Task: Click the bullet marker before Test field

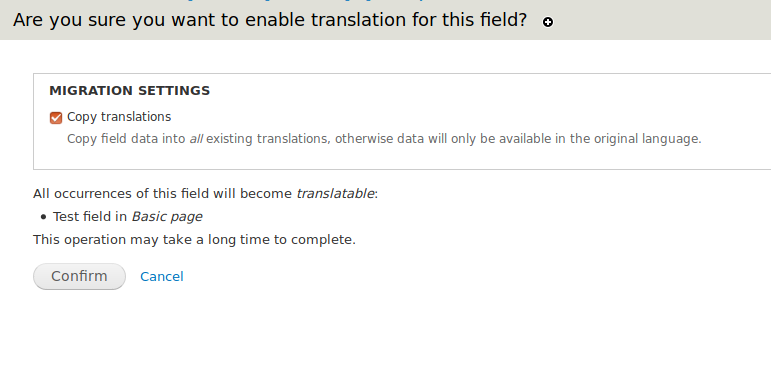Action: coord(43,217)
